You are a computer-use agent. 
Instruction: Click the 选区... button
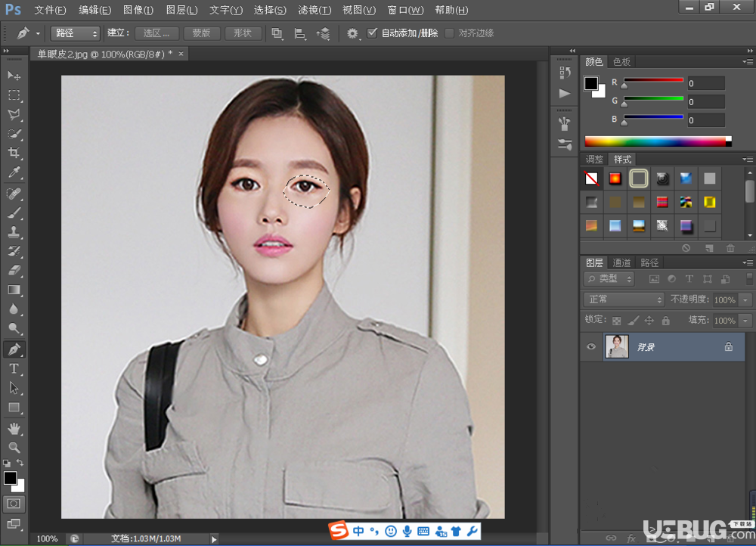pyautogui.click(x=156, y=33)
